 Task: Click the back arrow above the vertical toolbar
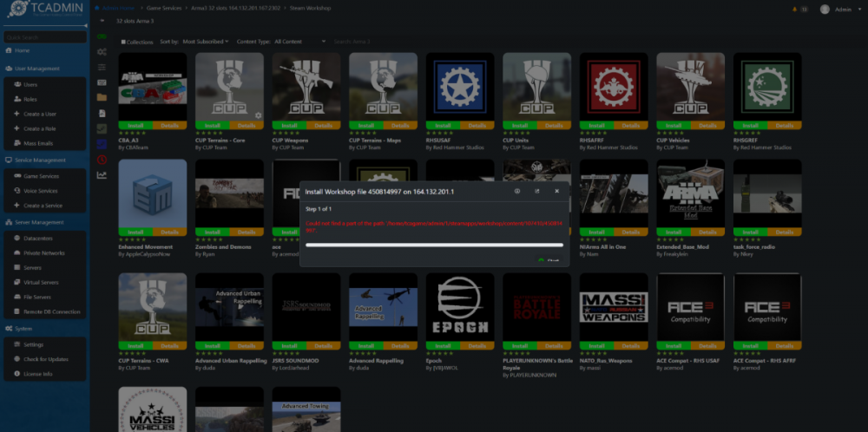[x=102, y=21]
